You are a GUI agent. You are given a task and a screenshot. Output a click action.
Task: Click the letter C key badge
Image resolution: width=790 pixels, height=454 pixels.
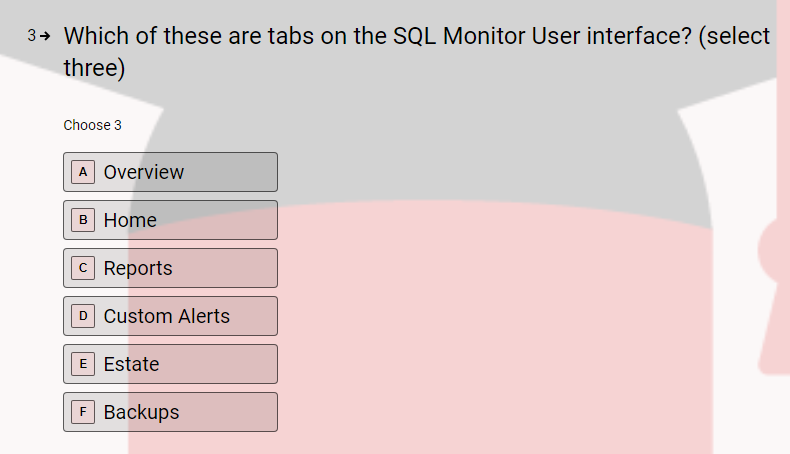(83, 268)
